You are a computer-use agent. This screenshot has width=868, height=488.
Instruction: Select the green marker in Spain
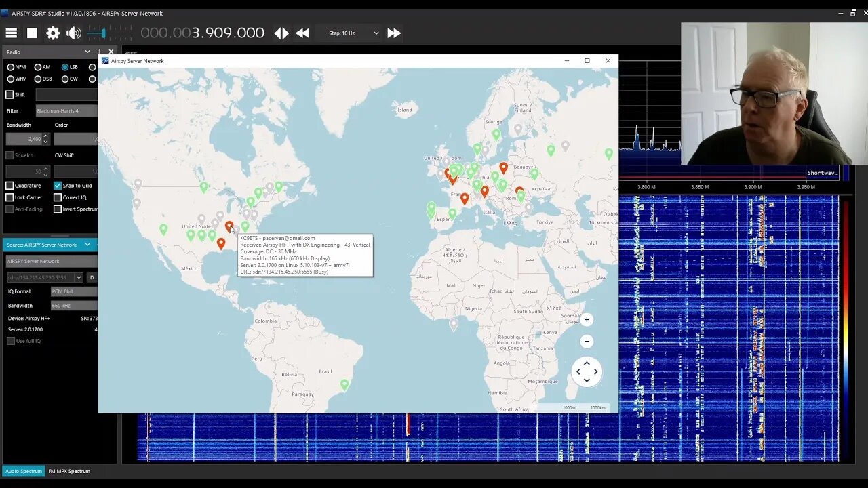pyautogui.click(x=452, y=213)
